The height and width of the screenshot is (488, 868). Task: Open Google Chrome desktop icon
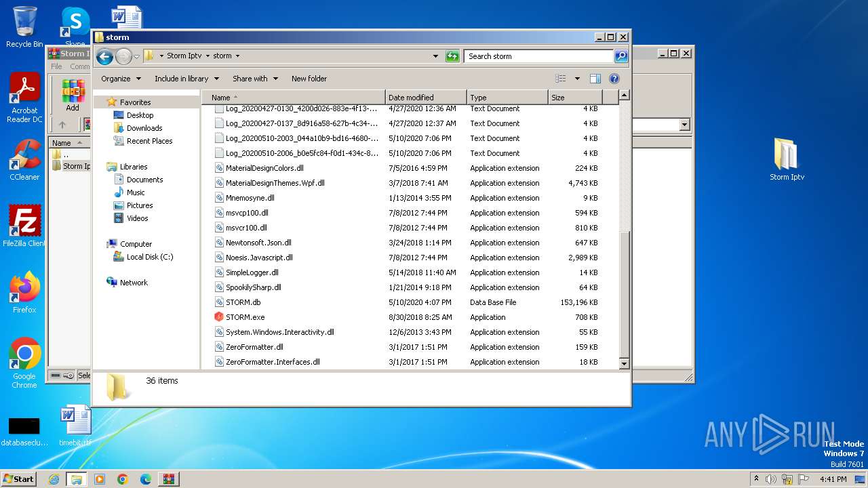tap(24, 363)
